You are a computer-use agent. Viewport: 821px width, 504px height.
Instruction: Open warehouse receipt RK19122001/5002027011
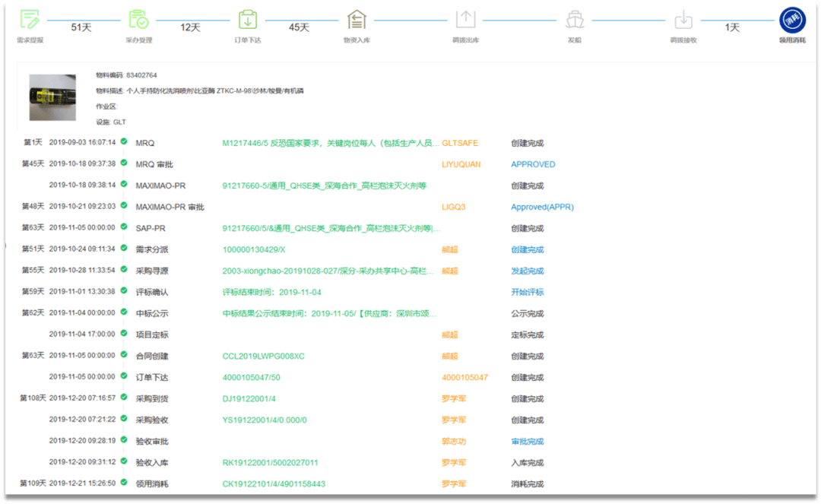270,463
